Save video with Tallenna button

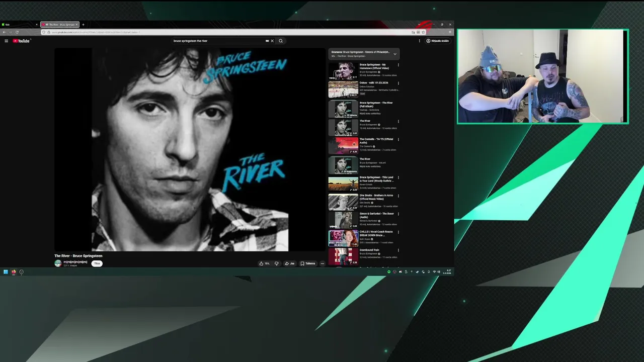(308, 263)
